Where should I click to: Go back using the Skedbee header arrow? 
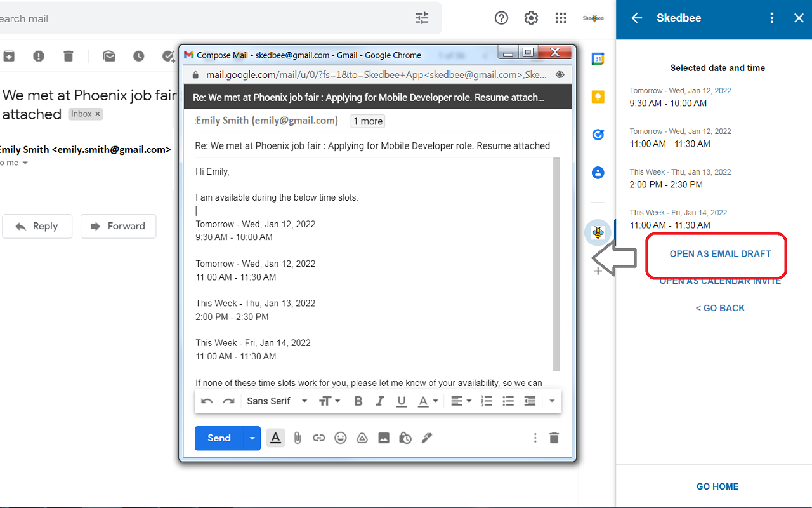point(637,18)
